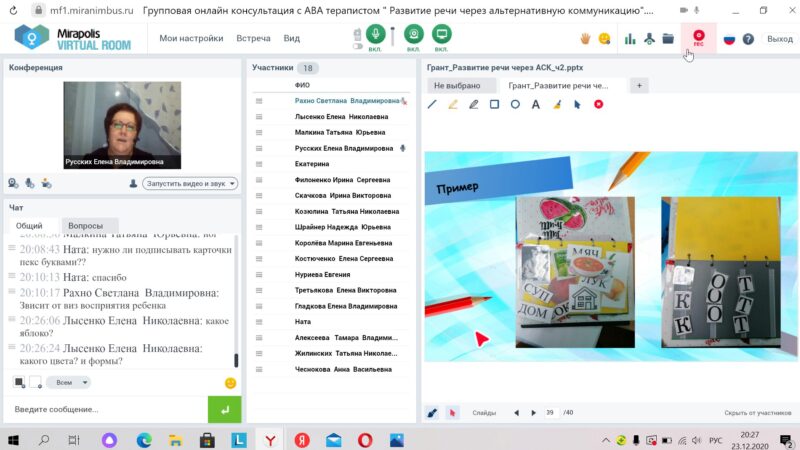Click the slide number field 39
Image resolution: width=800 pixels, height=450 pixels.
[x=550, y=413]
